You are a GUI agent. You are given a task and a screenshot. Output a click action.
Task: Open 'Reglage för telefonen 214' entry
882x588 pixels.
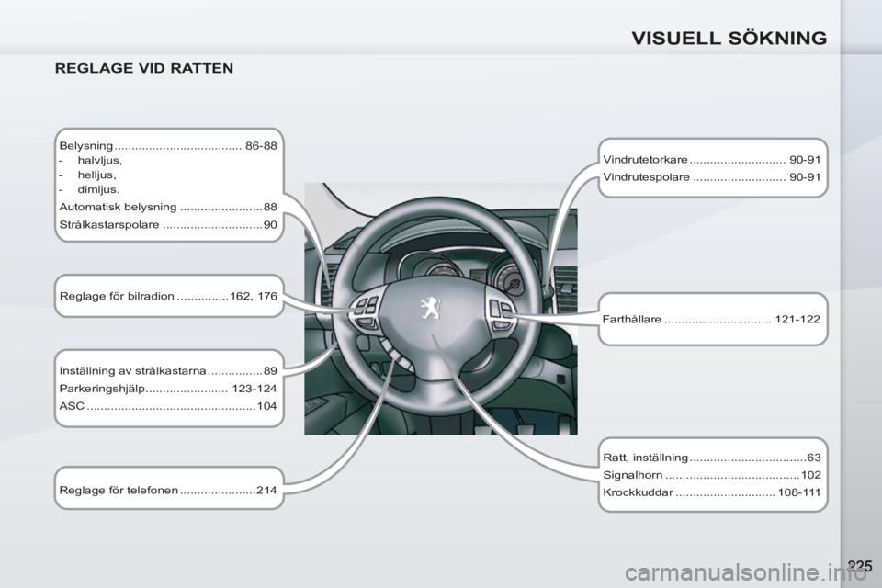coord(168,490)
